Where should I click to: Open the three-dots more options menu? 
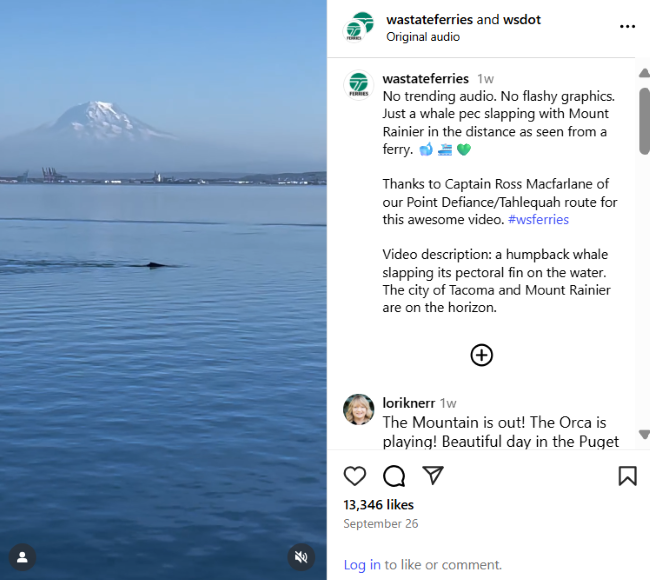pos(627,27)
